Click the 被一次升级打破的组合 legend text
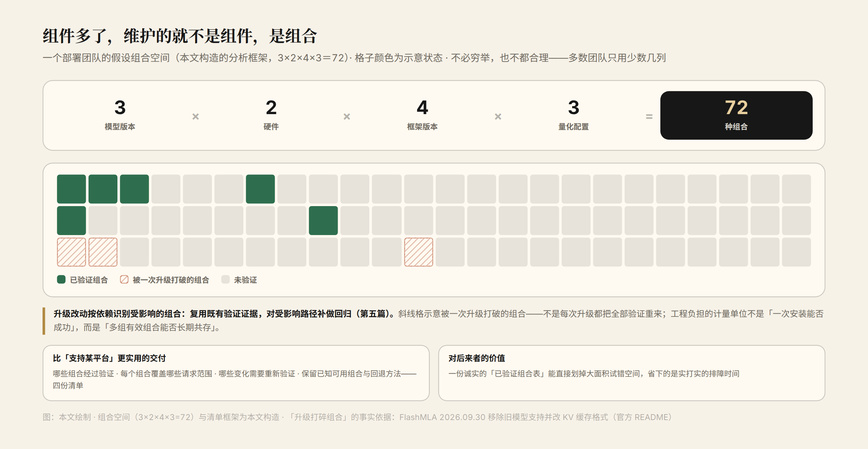868x449 pixels. pyautogui.click(x=171, y=280)
